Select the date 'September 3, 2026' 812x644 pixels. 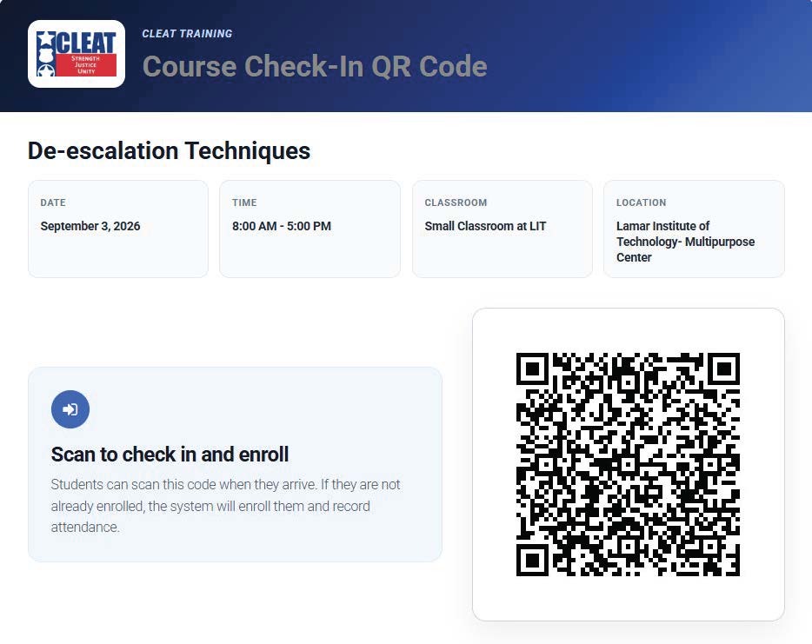(90, 226)
